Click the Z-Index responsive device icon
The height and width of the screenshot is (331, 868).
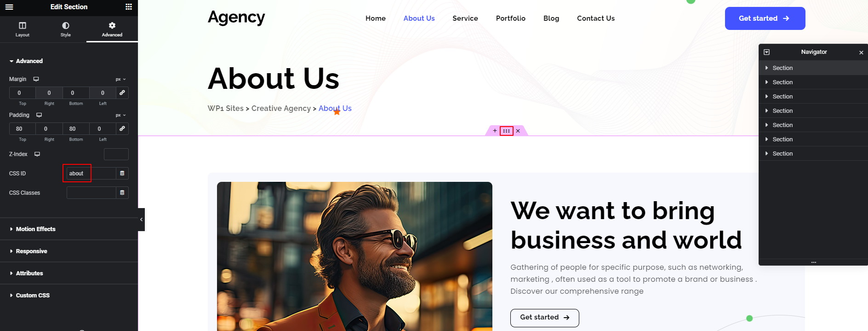37,154
